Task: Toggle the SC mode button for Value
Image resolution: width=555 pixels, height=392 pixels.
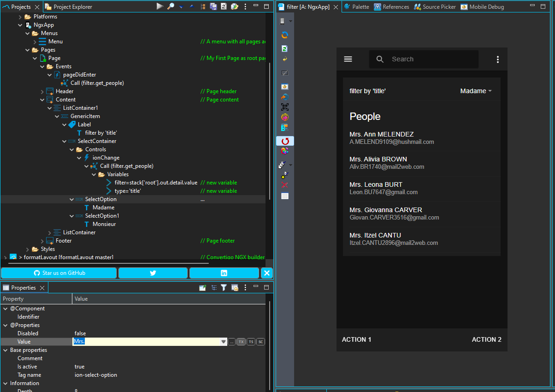Action: pyautogui.click(x=260, y=342)
